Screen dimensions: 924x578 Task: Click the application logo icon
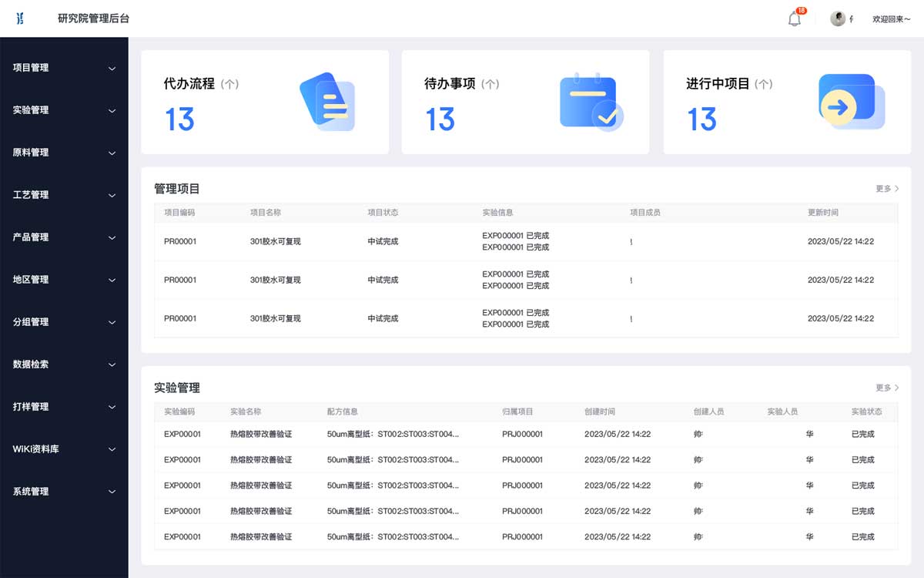[x=21, y=18]
